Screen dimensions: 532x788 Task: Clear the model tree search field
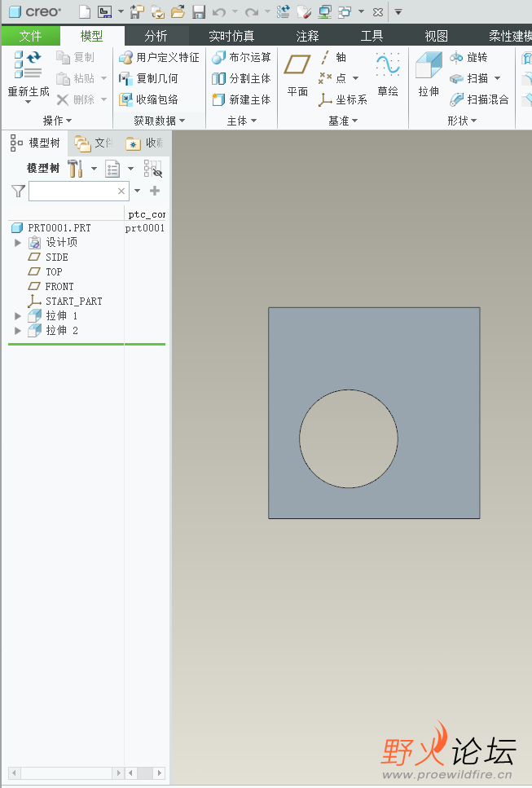point(121,191)
